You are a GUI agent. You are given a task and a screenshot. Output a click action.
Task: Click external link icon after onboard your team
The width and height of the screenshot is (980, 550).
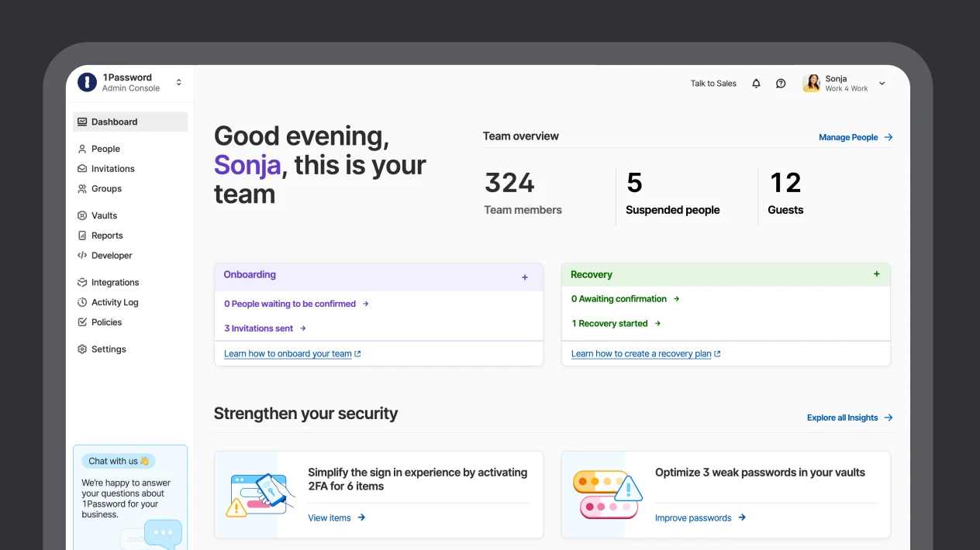[357, 354]
